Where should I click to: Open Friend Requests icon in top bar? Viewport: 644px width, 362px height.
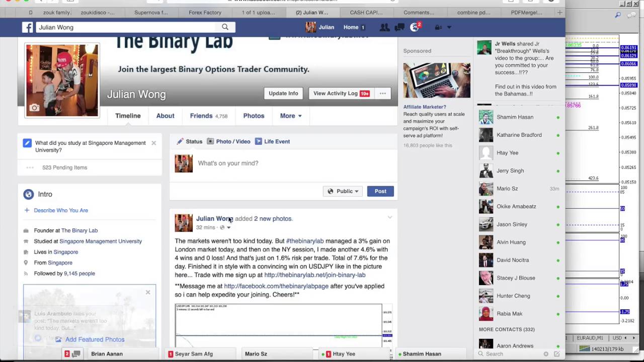[384, 27]
